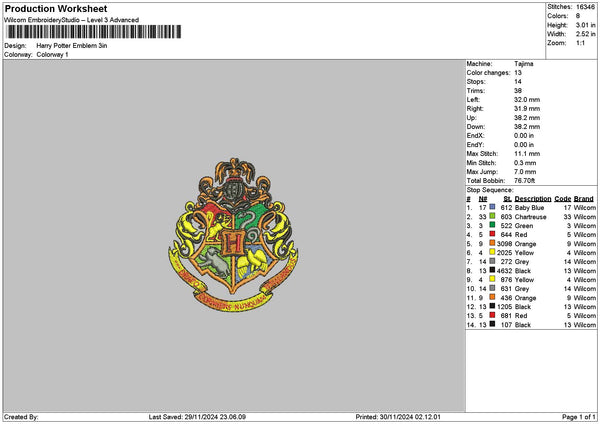Click the 'Stop Sequence:' label

point(490,190)
